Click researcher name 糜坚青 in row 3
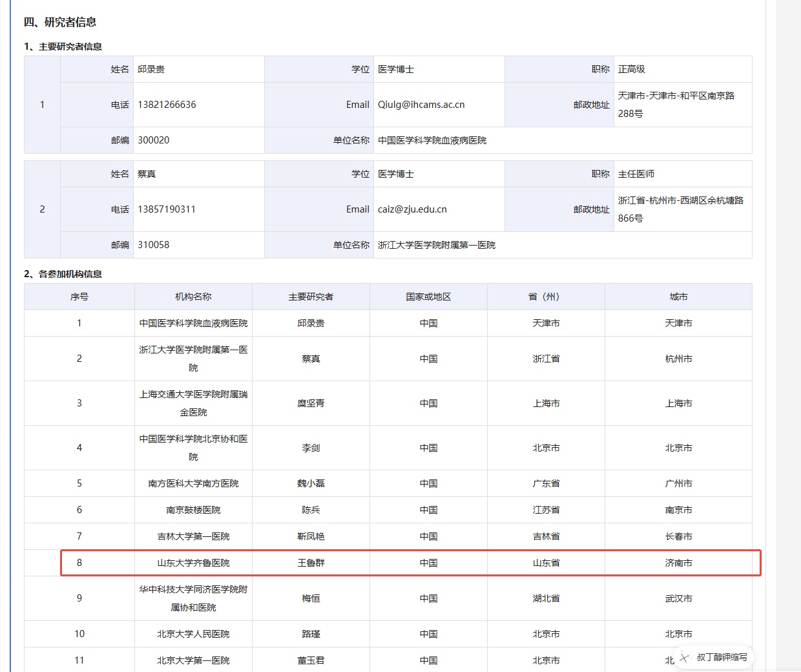Screen dimensions: 801x672 click(311, 403)
